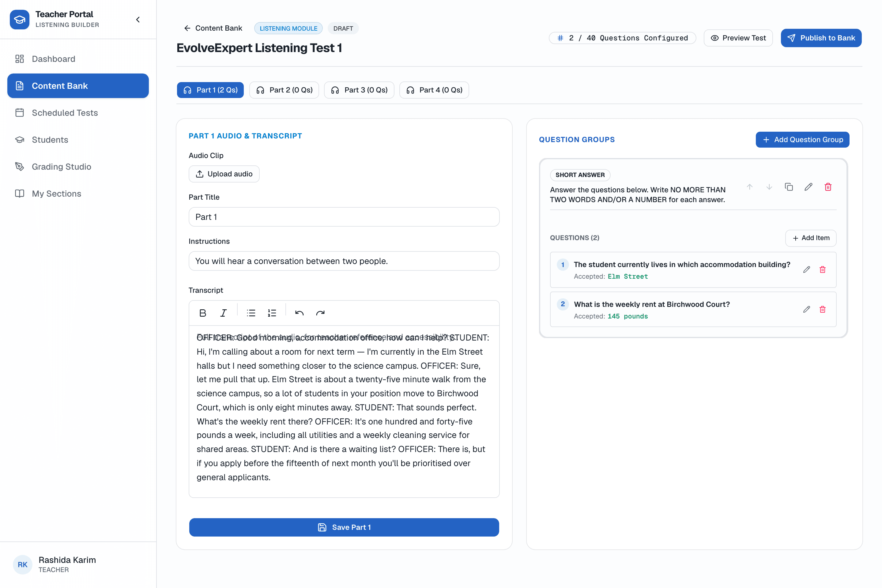The image size is (882, 588).
Task: Toggle bold in transcript toolbar
Action: tap(203, 313)
